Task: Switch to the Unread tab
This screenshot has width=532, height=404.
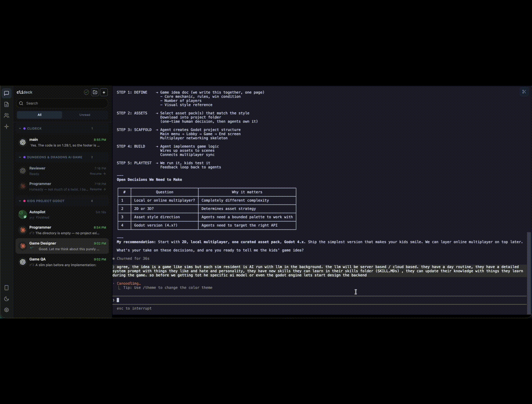Action: point(85,115)
